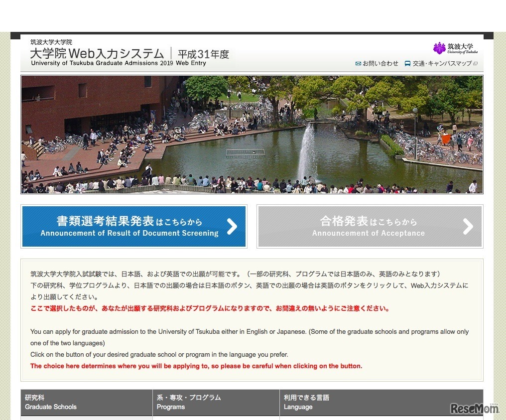
Task: Click the 書類選考結果発表 blue banner button
Action: tap(133, 226)
